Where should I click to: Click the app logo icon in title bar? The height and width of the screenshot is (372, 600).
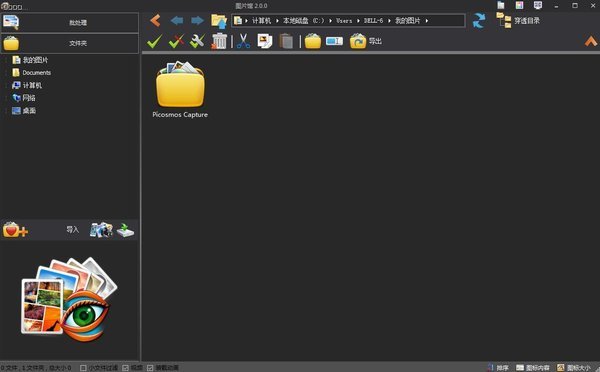click(x=5, y=6)
